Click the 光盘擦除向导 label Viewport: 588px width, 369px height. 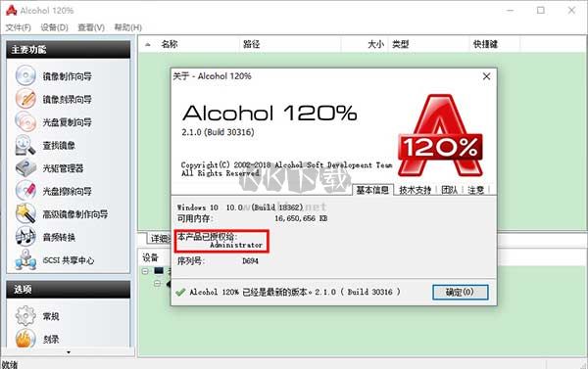coord(67,192)
